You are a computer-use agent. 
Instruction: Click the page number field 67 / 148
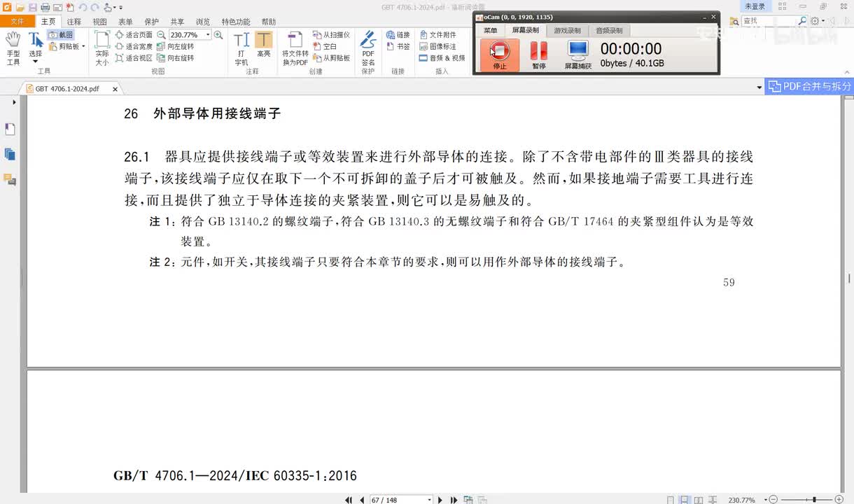[400, 500]
